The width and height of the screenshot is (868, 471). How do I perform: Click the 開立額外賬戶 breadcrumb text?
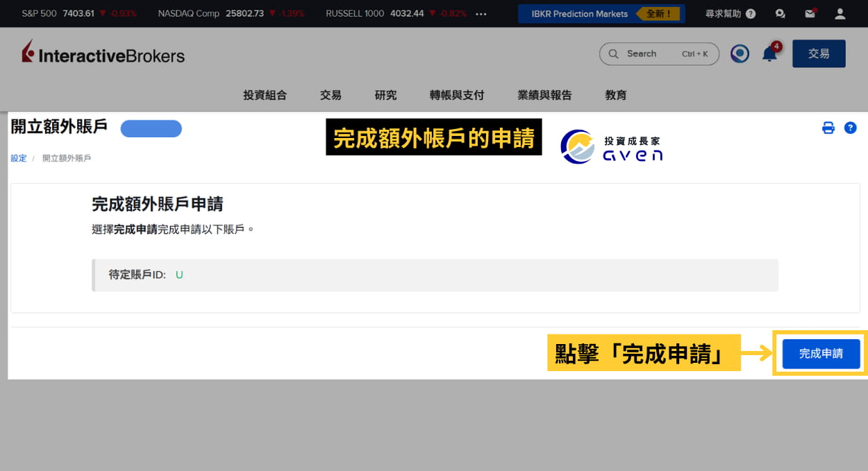click(x=67, y=158)
